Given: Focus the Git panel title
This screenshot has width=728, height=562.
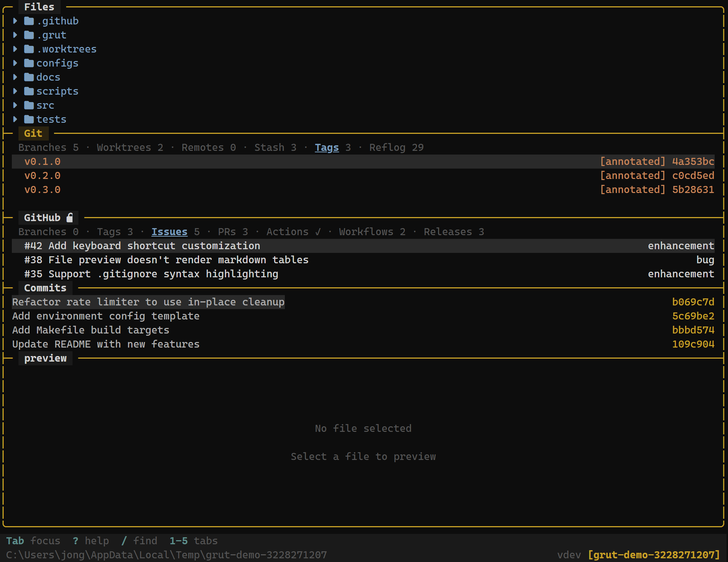Looking at the screenshot, I should click(x=33, y=133).
